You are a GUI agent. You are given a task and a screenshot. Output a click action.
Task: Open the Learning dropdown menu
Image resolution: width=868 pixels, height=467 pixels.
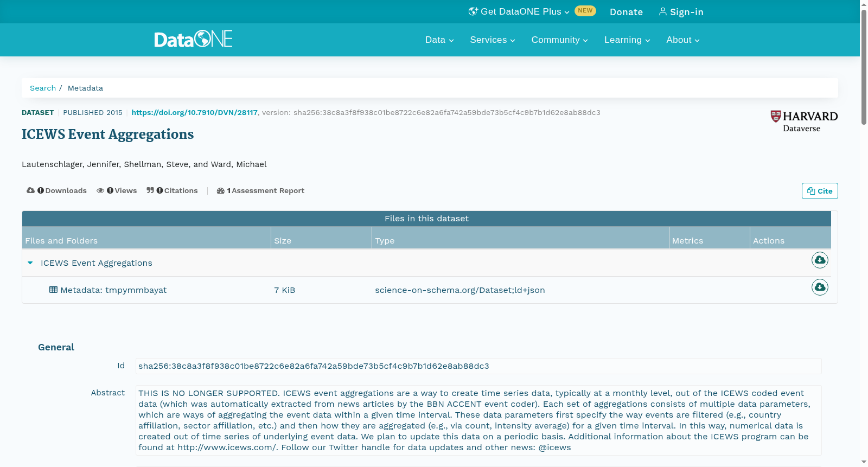pos(627,40)
